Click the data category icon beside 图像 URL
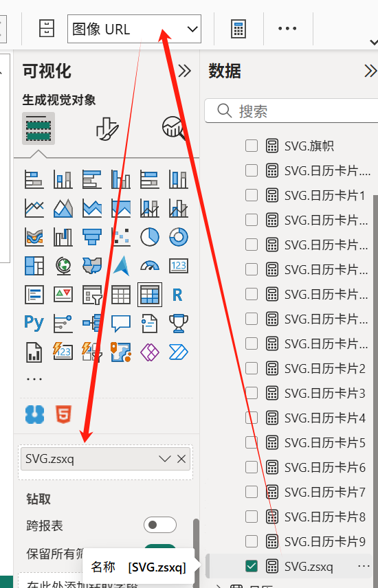This screenshot has height=588, width=378. point(47,28)
